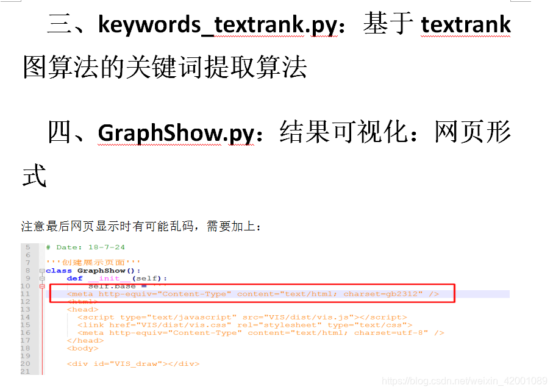Click the script line loading vis.js
The image size is (553, 392).
coord(242,317)
